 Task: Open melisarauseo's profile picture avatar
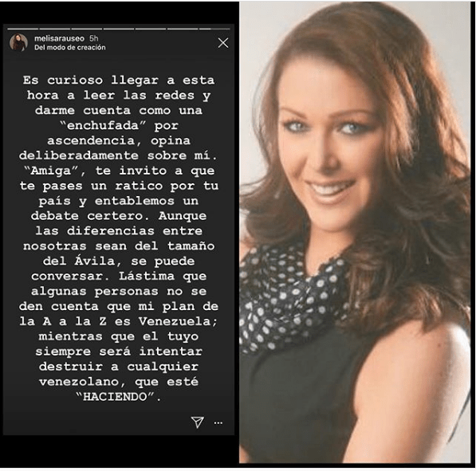[x=18, y=42]
